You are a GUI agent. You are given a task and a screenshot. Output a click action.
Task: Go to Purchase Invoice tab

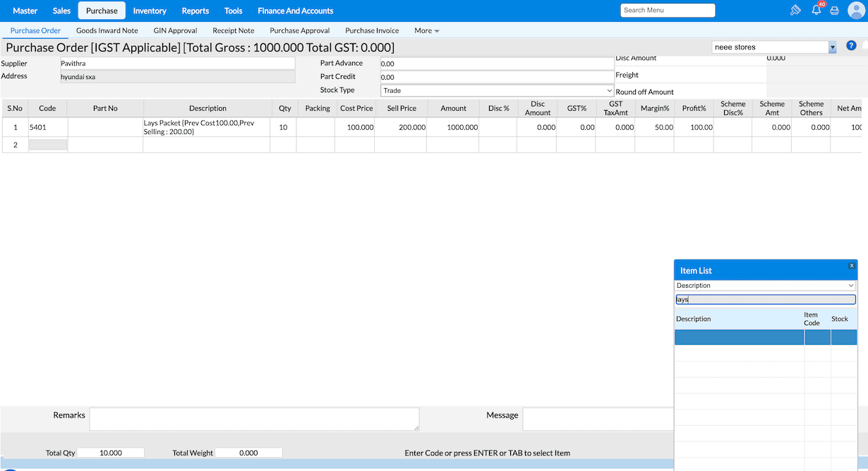coord(372,31)
